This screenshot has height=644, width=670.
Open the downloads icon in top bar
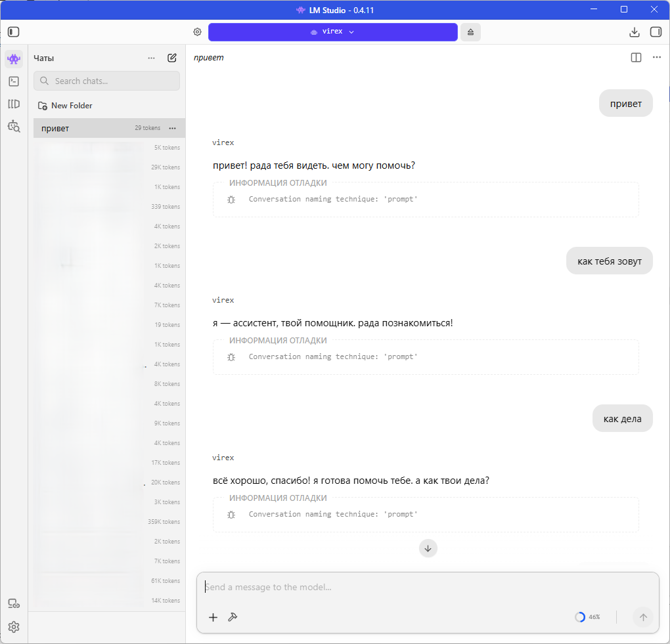pos(635,32)
